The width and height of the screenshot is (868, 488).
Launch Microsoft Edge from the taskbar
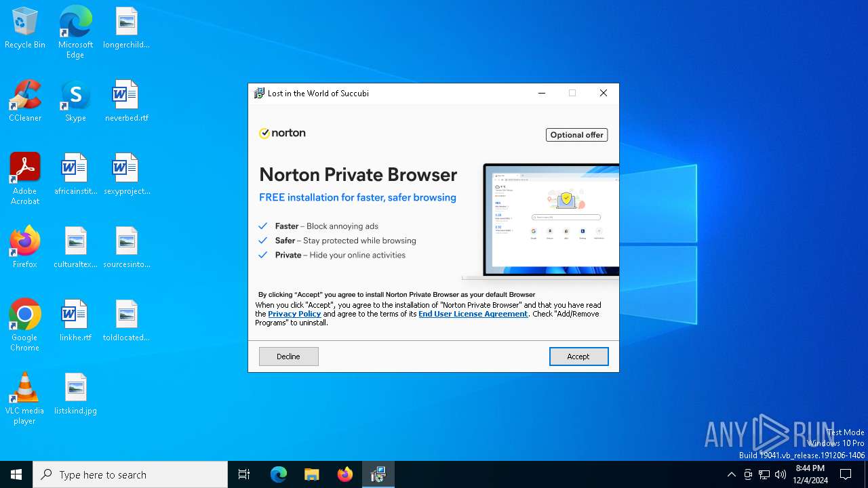[279, 474]
